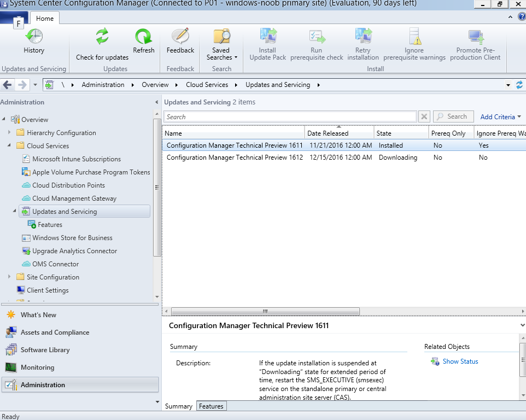Collapse the Overview tree node
Screen dimensions: 526x420
(x=4, y=119)
